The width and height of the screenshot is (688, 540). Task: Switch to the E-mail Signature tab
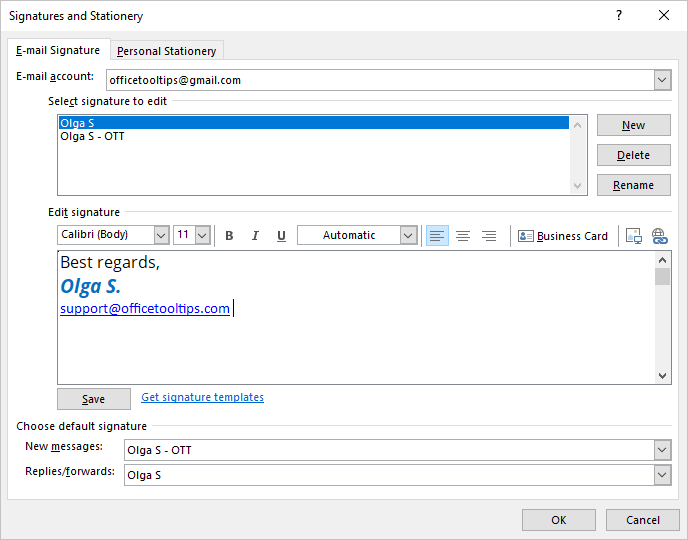58,50
